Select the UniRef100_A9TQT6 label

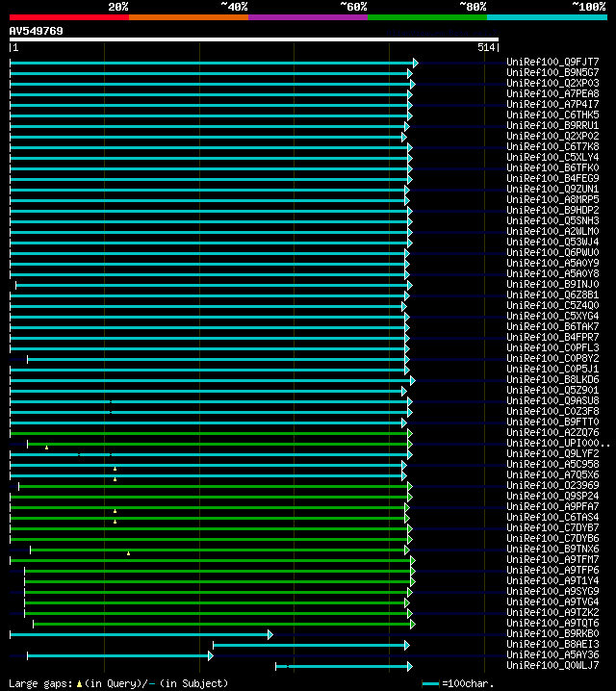(x=552, y=623)
